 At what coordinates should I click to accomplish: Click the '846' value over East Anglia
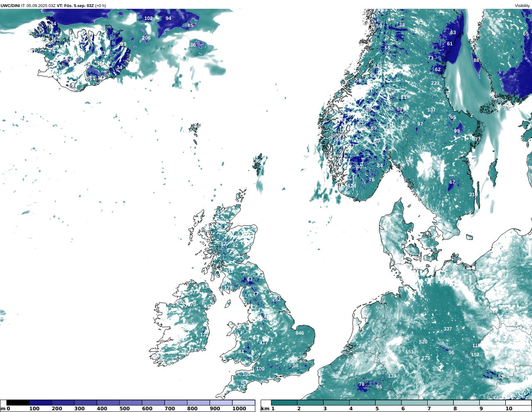pyautogui.click(x=300, y=333)
